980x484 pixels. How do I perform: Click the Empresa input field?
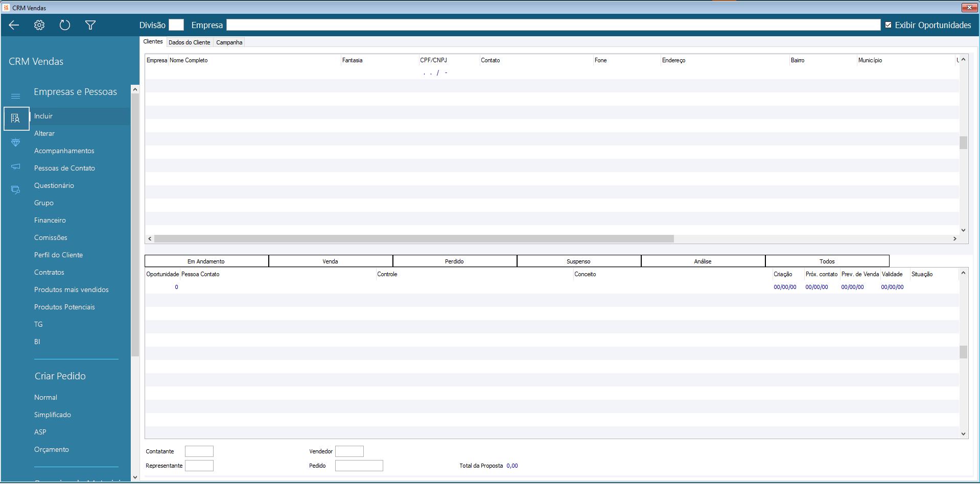point(553,25)
